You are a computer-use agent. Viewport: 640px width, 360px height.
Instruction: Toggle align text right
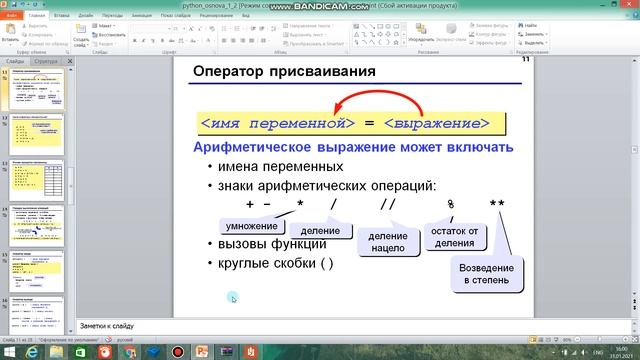coord(242,41)
